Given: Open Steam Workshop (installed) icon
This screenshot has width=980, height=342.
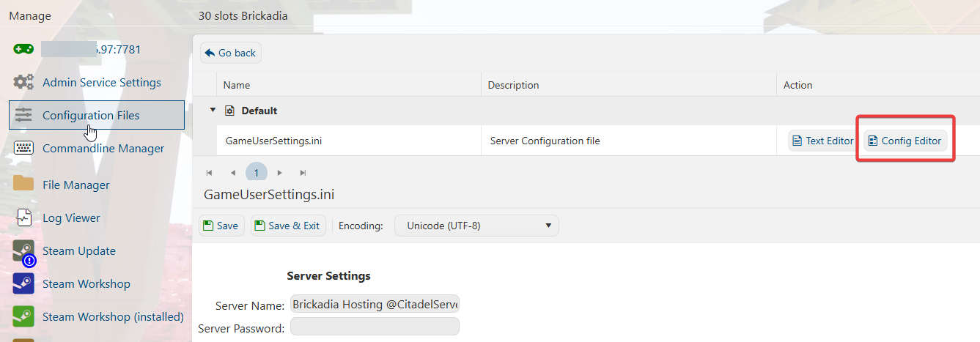Looking at the screenshot, I should coord(23,316).
